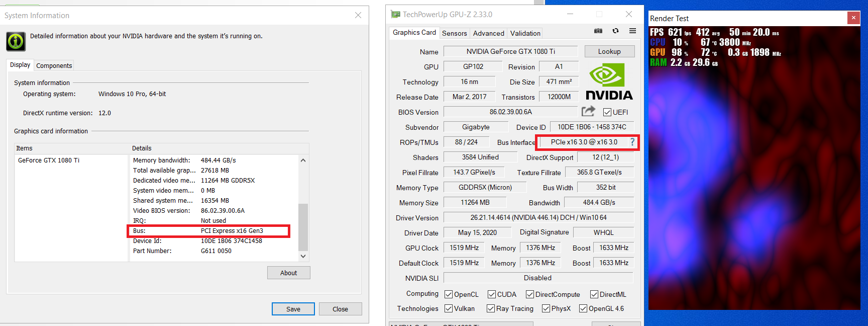Open the GPU-Z hamburger menu
The width and height of the screenshot is (868, 326).
coord(632,31)
